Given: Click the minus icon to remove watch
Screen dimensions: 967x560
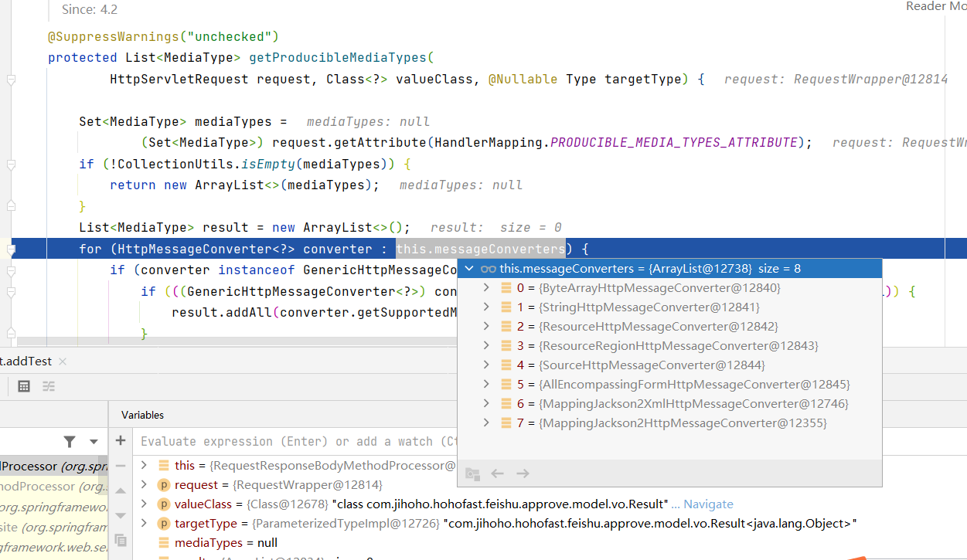Looking at the screenshot, I should pyautogui.click(x=121, y=466).
